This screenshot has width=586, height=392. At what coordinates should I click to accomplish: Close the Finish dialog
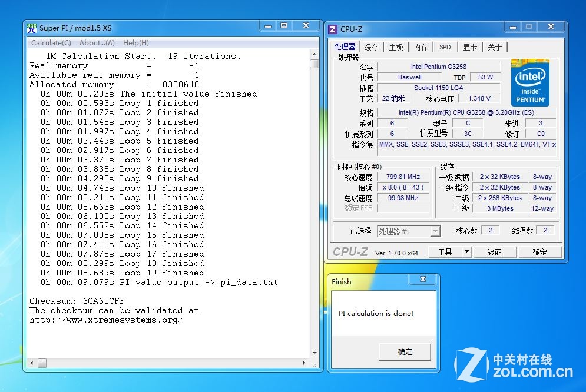point(423,279)
